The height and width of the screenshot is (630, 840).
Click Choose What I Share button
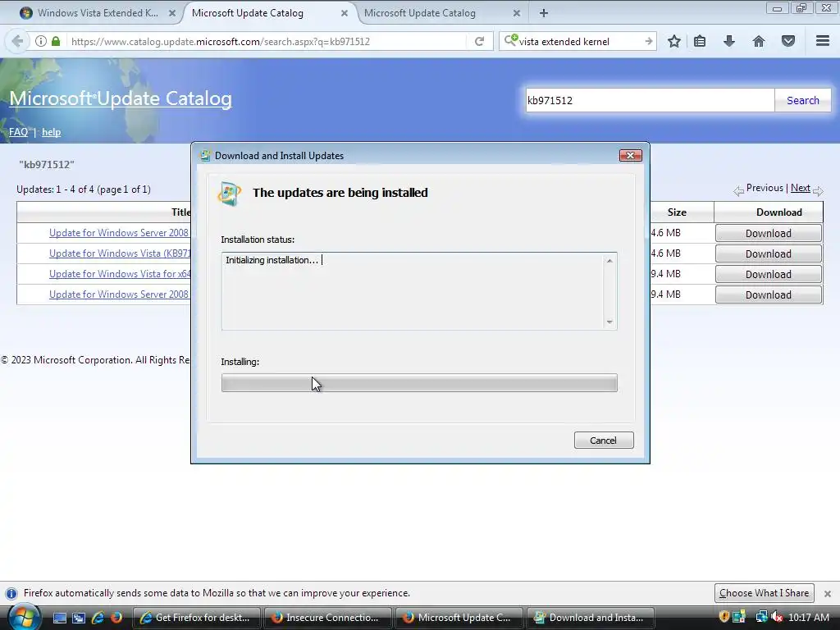[764, 593]
